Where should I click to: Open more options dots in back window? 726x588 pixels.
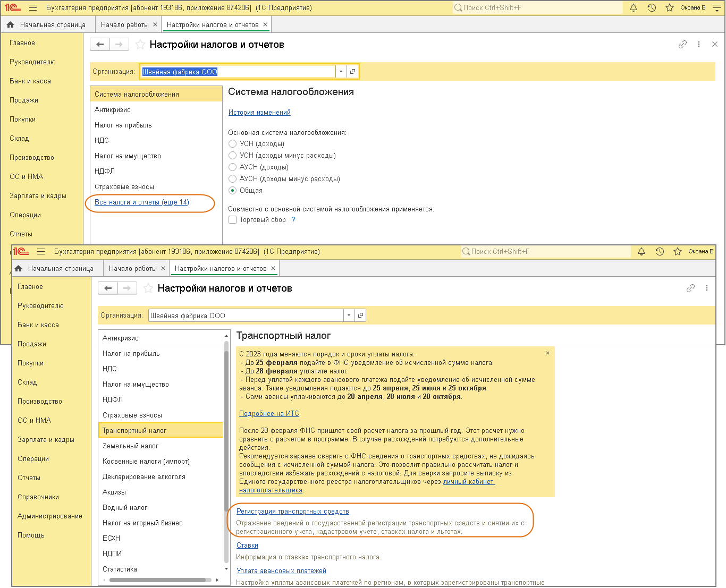(x=699, y=45)
